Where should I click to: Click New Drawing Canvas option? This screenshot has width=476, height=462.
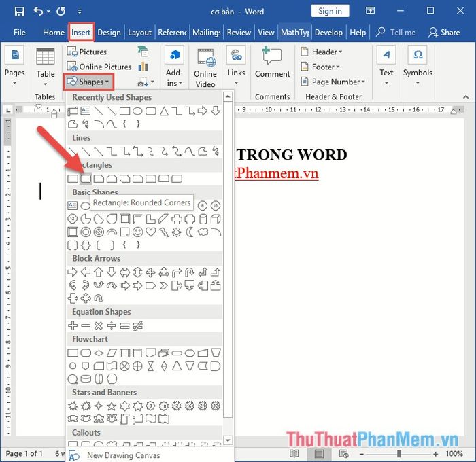(123, 455)
